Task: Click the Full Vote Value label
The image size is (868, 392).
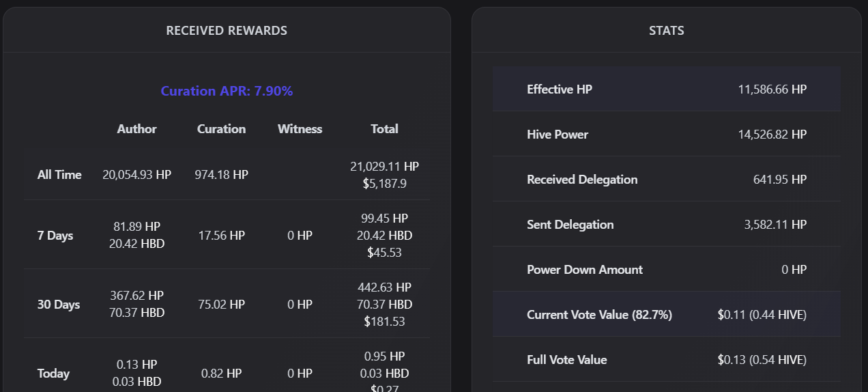Action: 566,360
